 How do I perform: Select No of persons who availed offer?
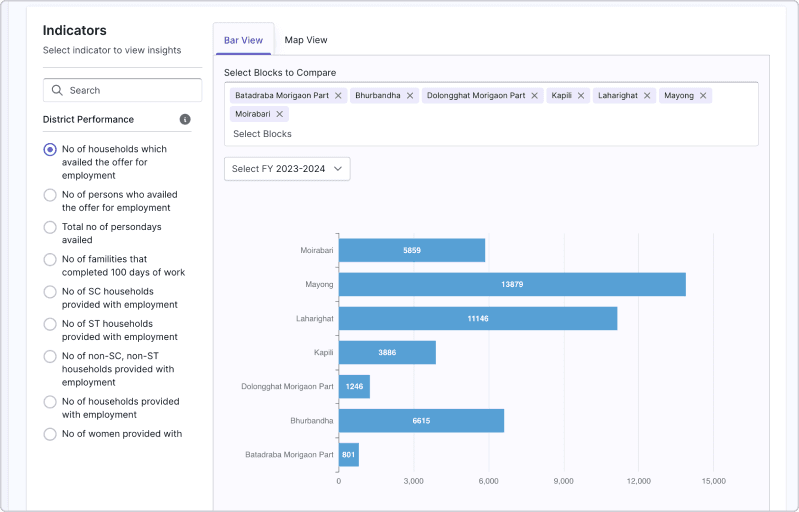[50, 195]
